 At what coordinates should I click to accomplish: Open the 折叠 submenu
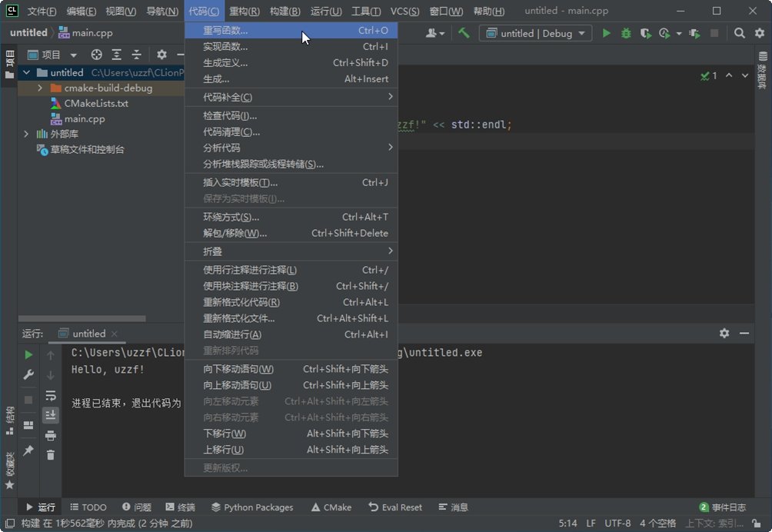coord(291,251)
